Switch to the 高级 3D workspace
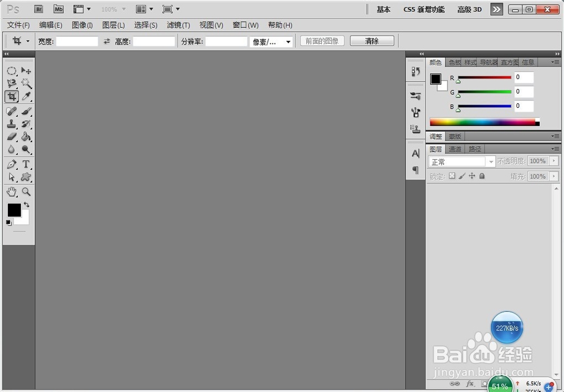This screenshot has height=392, width=564. point(469,10)
